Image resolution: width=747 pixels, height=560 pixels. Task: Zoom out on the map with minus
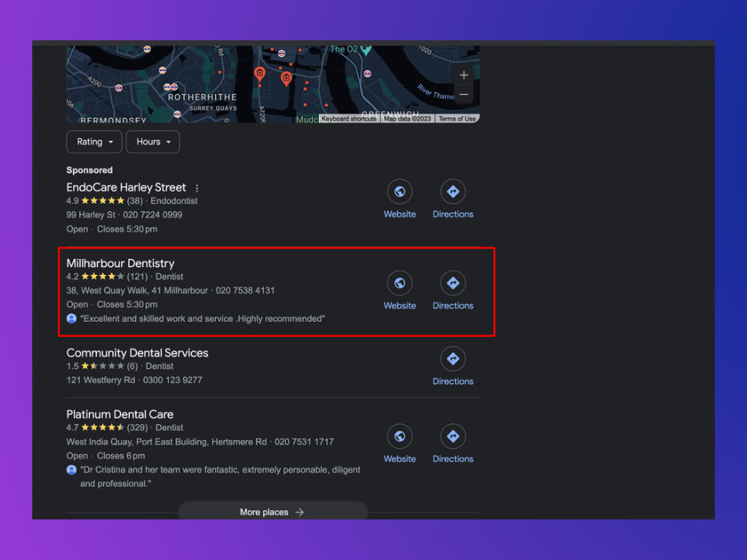pyautogui.click(x=464, y=94)
